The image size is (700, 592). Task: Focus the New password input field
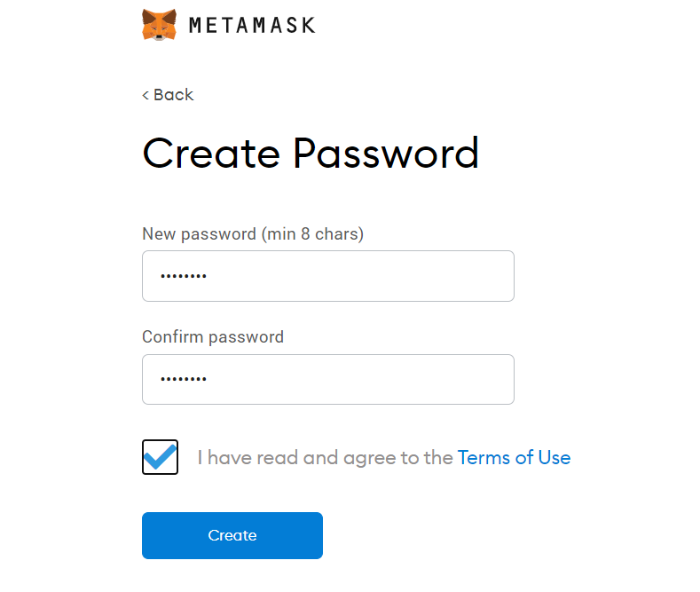(328, 276)
